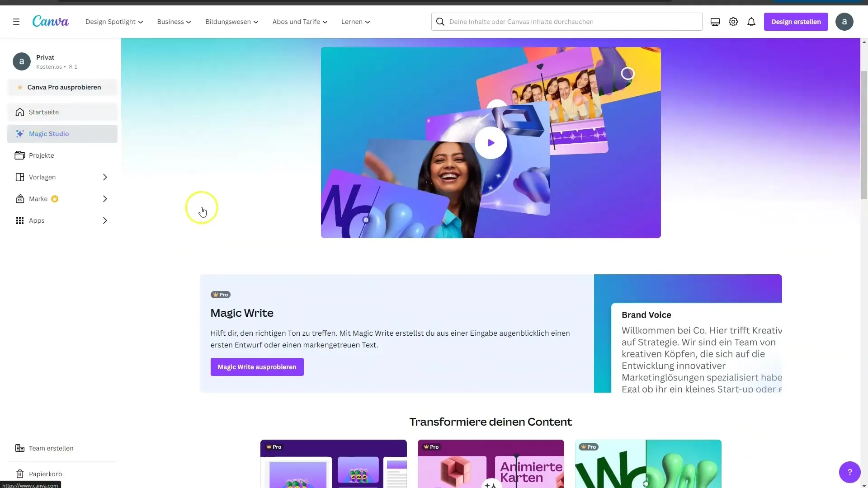
Task: Click the notifications bell icon
Action: [x=752, y=21]
